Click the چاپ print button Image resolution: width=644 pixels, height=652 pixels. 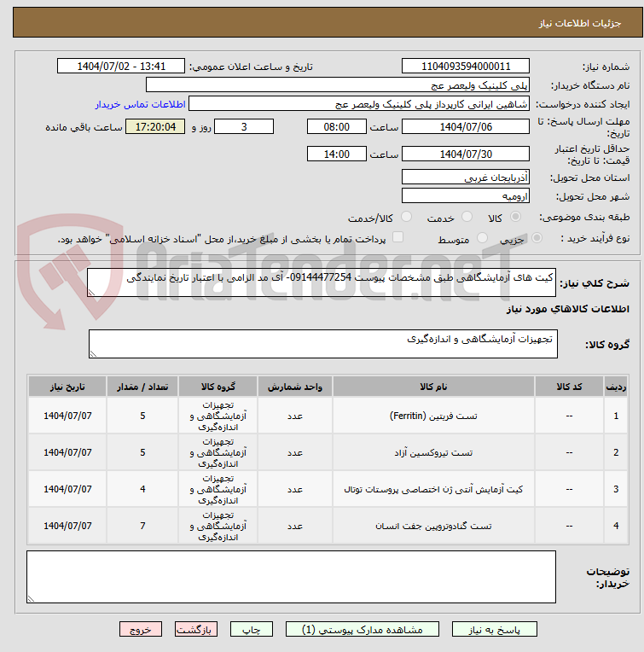tap(252, 629)
